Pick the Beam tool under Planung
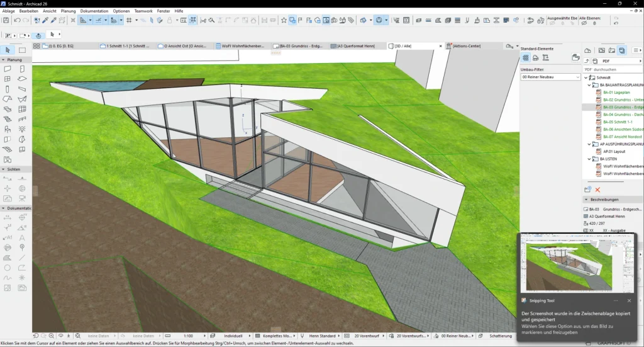 pyautogui.click(x=22, y=89)
